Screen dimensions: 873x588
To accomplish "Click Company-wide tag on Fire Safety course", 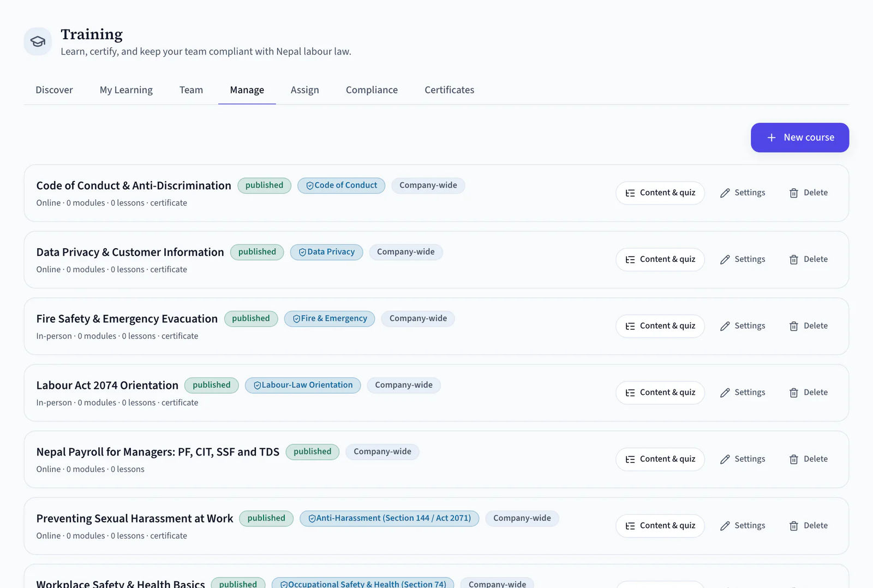I will point(418,319).
